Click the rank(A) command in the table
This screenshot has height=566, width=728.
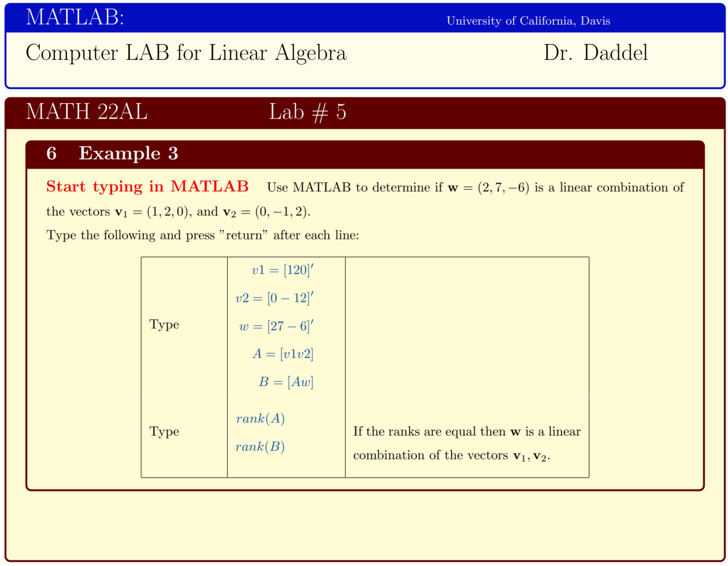coord(260,419)
